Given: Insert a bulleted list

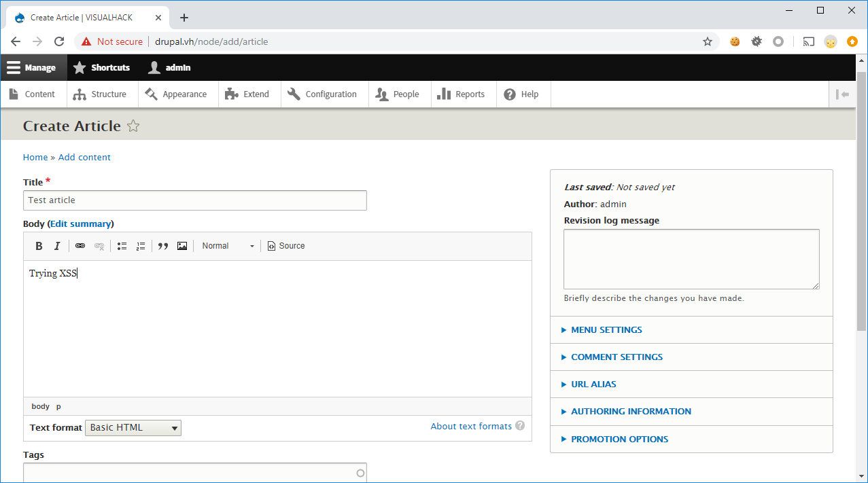Looking at the screenshot, I should coord(122,246).
